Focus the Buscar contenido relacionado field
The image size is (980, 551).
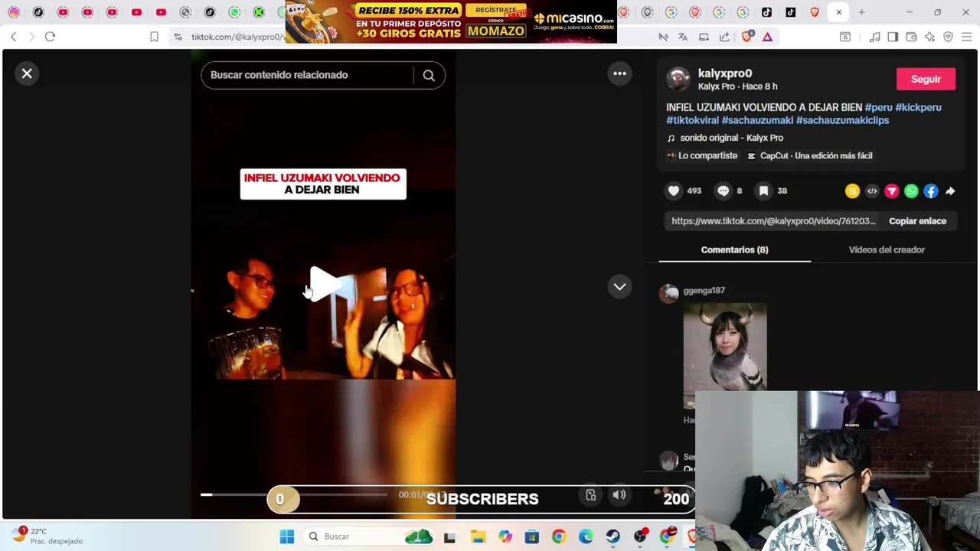click(306, 75)
